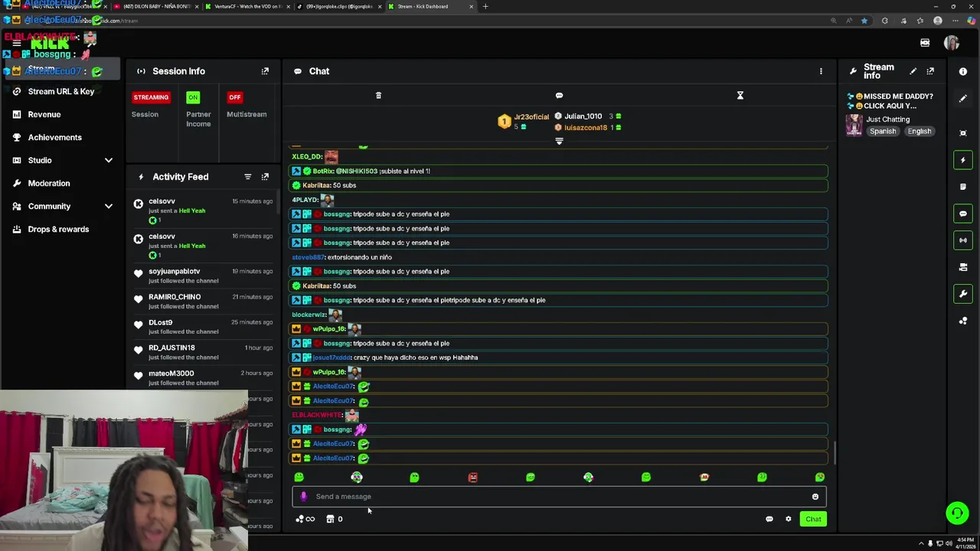Click the pencil edit icon in right toolbar
The width and height of the screenshot is (980, 551).
coord(963,99)
